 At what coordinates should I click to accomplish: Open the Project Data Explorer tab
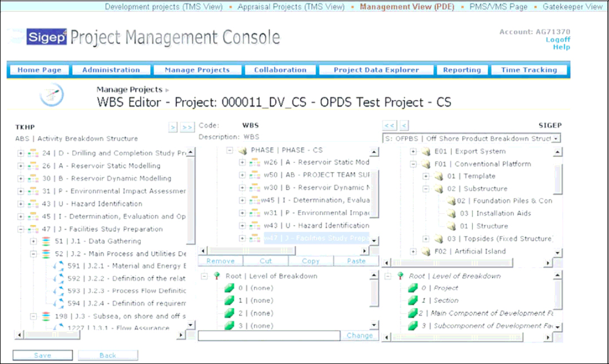pos(376,70)
